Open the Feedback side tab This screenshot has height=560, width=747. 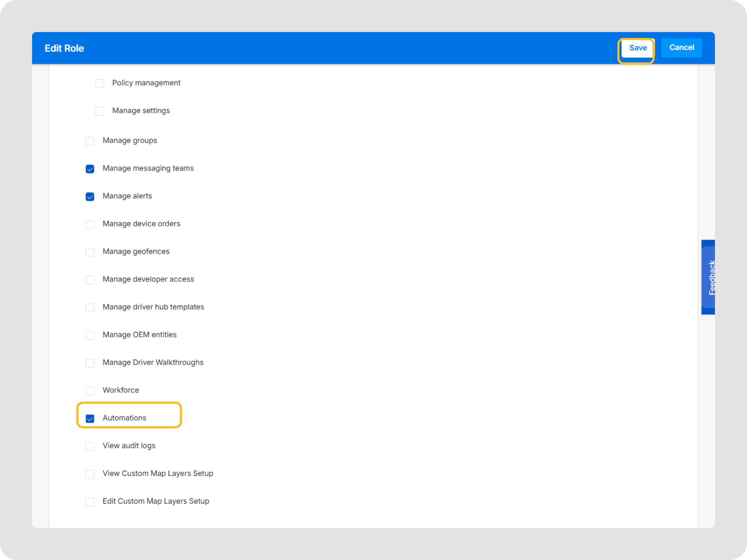click(708, 277)
